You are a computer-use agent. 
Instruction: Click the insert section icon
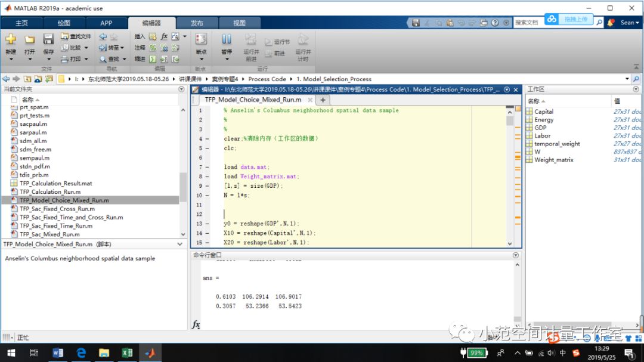[x=153, y=36]
